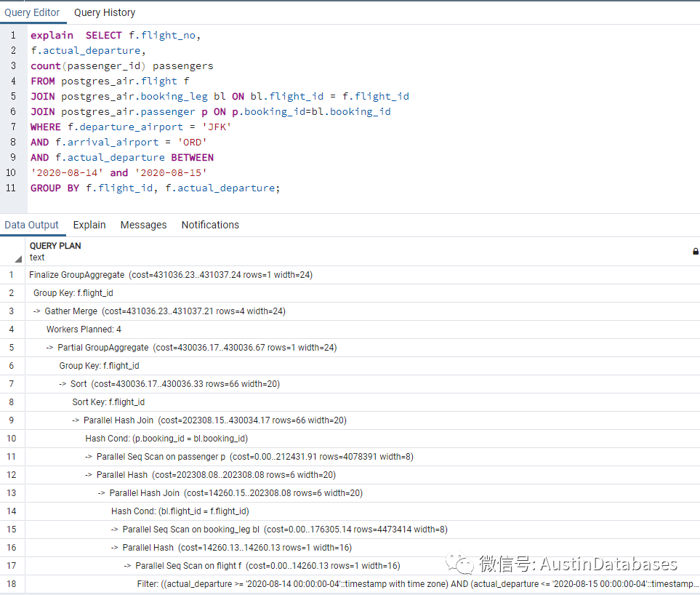
Task: Click the 'BETWEEN' keyword on line 9
Action: [x=193, y=157]
